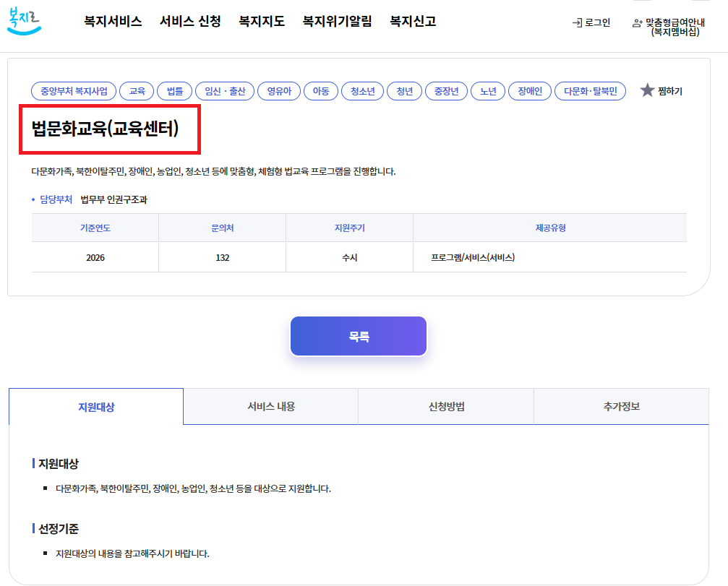Click the 기준연도 column header
This screenshot has height=586, width=728.
click(x=95, y=228)
